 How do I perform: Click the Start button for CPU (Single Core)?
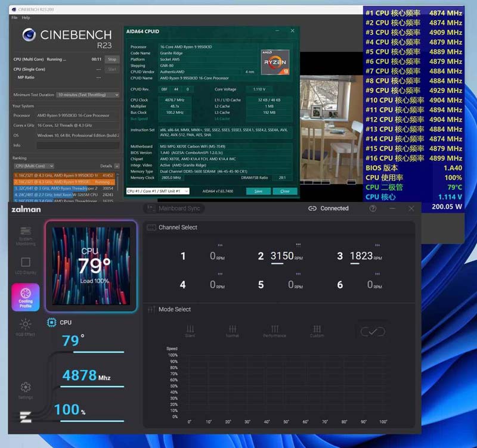tap(112, 69)
